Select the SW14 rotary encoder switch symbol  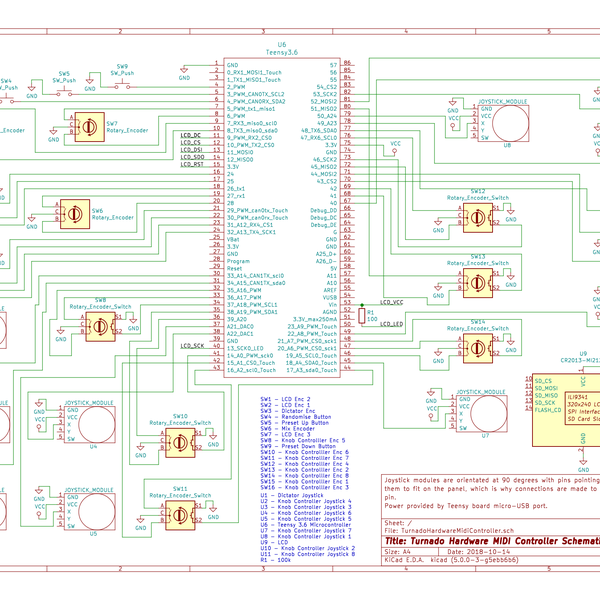pyautogui.click(x=478, y=348)
